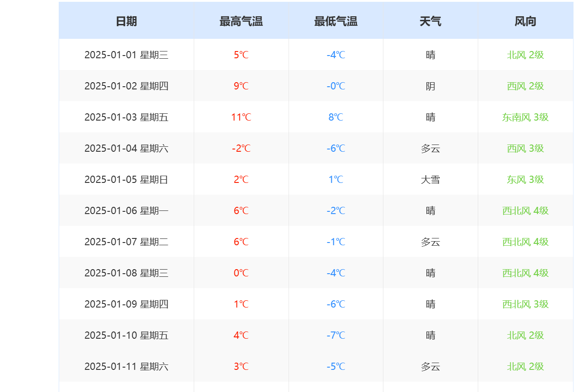Image resolution: width=583 pixels, height=392 pixels.
Task: Click high temperature -2℃ for 2025-01-04
Action: (241, 148)
